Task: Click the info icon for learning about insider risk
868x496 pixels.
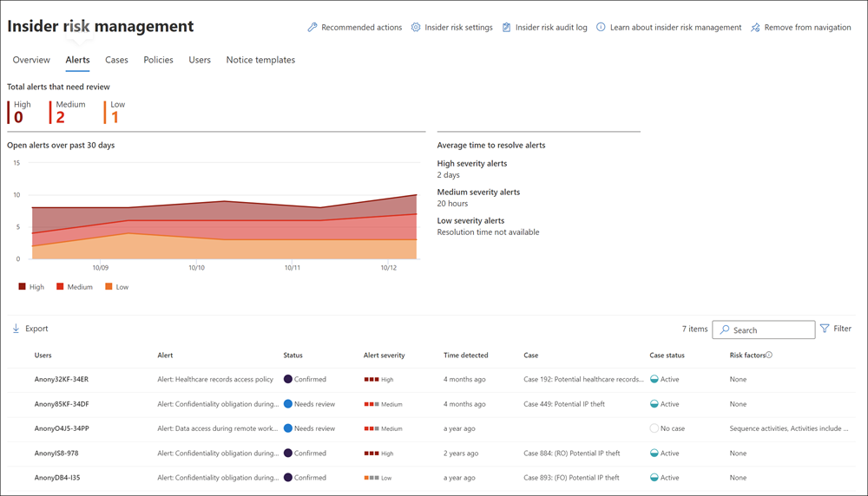Action: tap(601, 27)
